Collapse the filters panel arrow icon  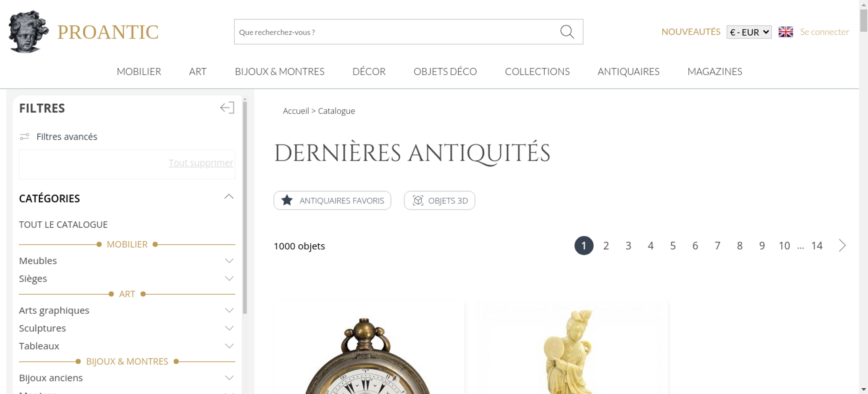tap(227, 108)
